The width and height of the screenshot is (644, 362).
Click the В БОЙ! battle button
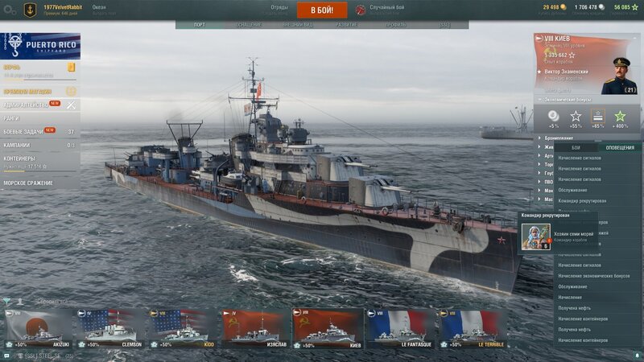coord(322,10)
